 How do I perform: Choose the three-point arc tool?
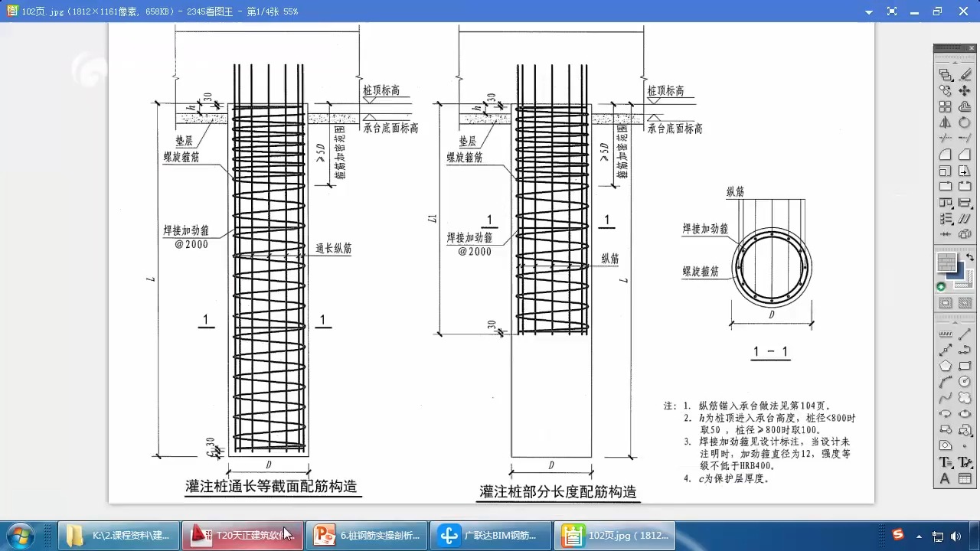click(944, 380)
